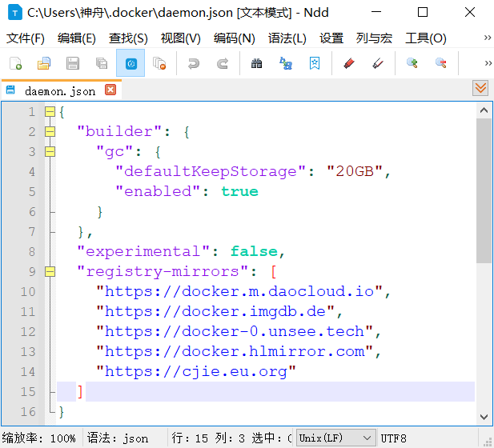Open the 编码(N) menu
The image size is (494, 448).
pyautogui.click(x=234, y=38)
